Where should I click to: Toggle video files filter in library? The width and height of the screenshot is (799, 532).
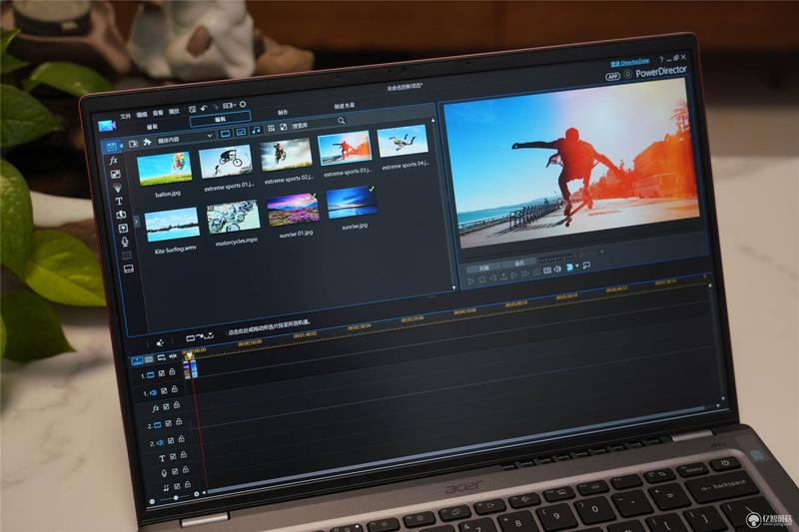tap(226, 134)
